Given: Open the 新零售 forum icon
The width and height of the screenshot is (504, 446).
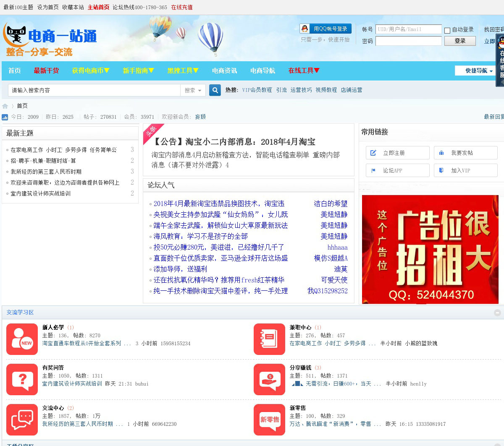Looking at the screenshot, I should point(269,420).
